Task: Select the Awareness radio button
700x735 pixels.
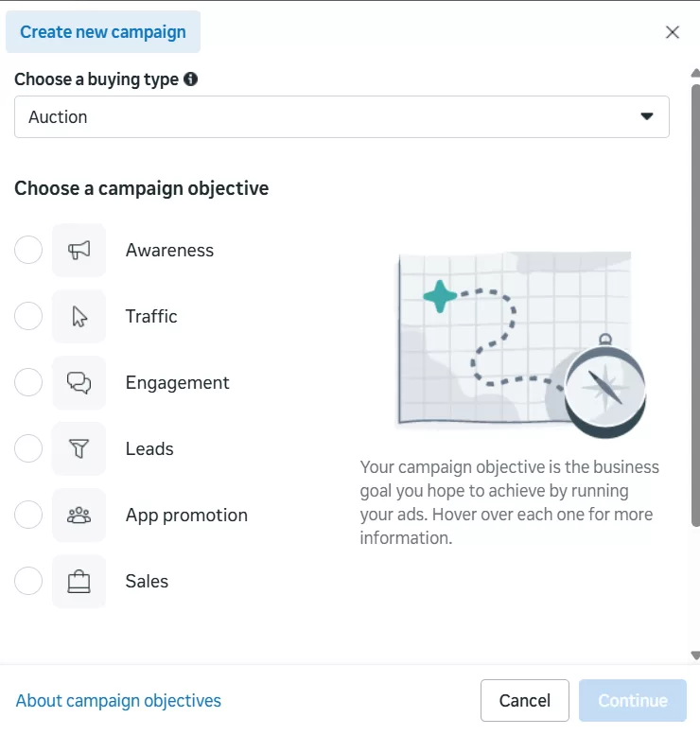Action: [x=28, y=251]
